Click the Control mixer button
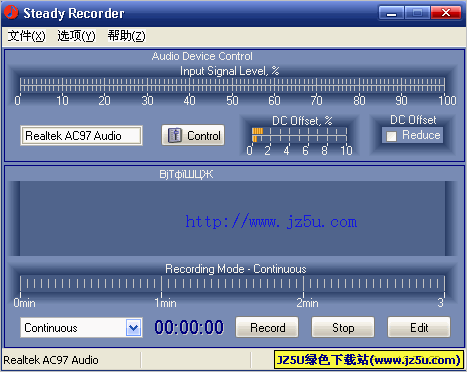This screenshot has width=467, height=372. coord(193,135)
